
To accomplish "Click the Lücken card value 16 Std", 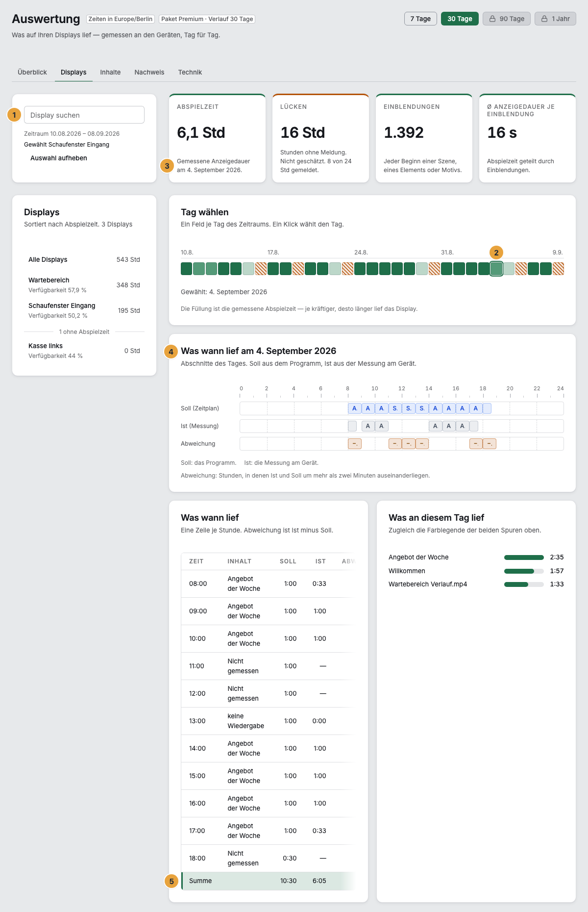I will tap(303, 132).
